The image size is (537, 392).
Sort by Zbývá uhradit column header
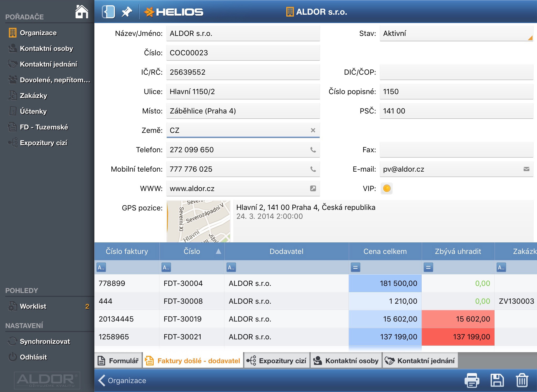click(458, 251)
